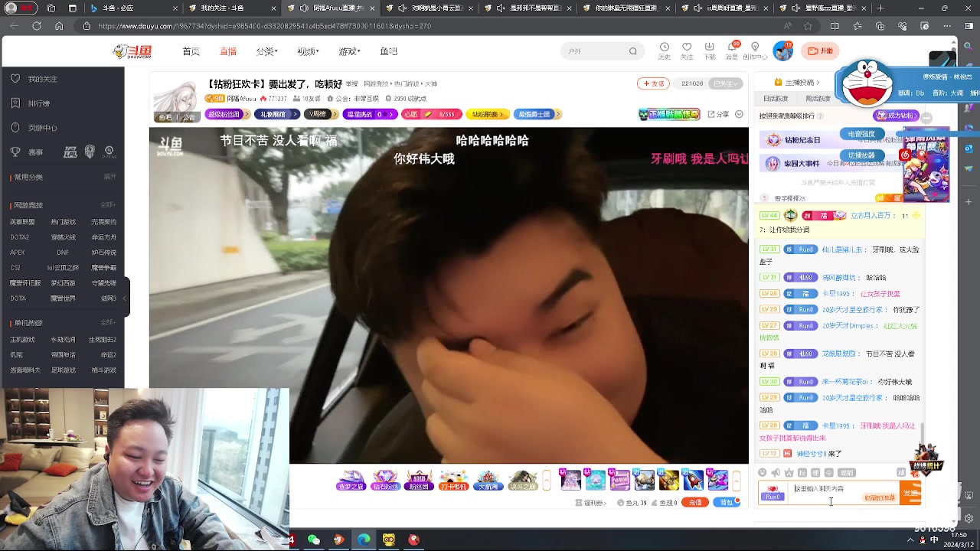Select the 大航海 gift icon
Screen dimensions: 980x551
click(x=487, y=480)
